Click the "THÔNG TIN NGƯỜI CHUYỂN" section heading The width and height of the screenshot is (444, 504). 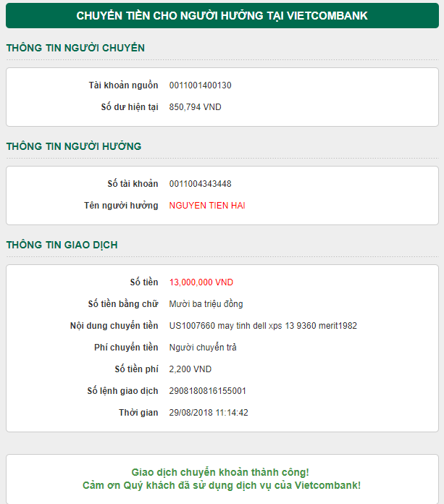tap(75, 49)
